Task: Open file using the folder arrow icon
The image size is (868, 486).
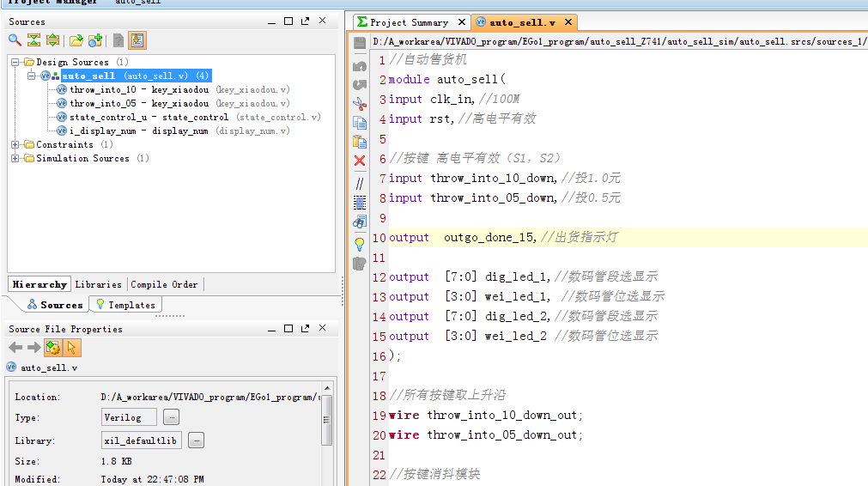Action: 76,39
